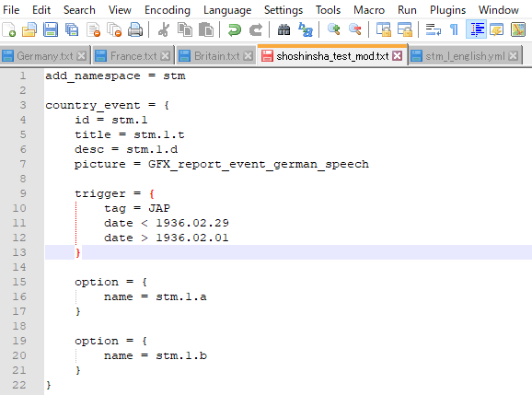The width and height of the screenshot is (532, 395).
Task: Toggle synchronize horizontal scrolling
Action: coord(405,29)
